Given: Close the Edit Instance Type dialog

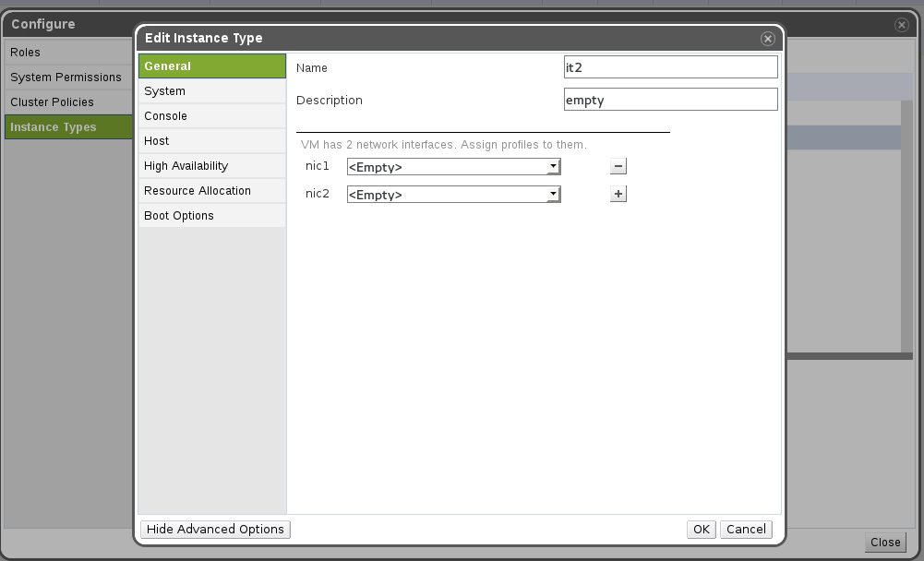Looking at the screenshot, I should click(766, 39).
